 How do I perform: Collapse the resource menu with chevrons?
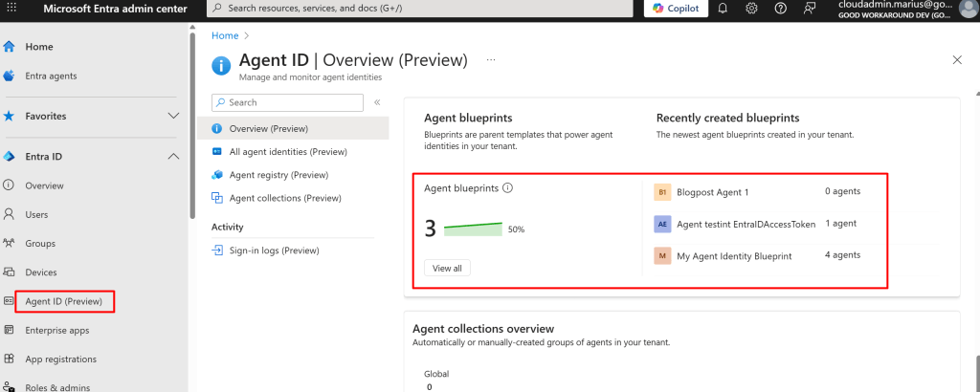click(x=377, y=102)
